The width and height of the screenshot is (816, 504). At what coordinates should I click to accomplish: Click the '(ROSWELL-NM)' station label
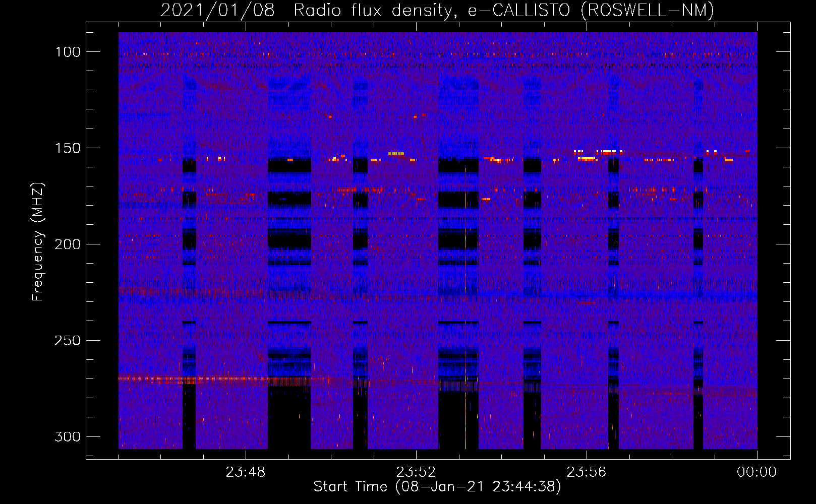(648, 10)
